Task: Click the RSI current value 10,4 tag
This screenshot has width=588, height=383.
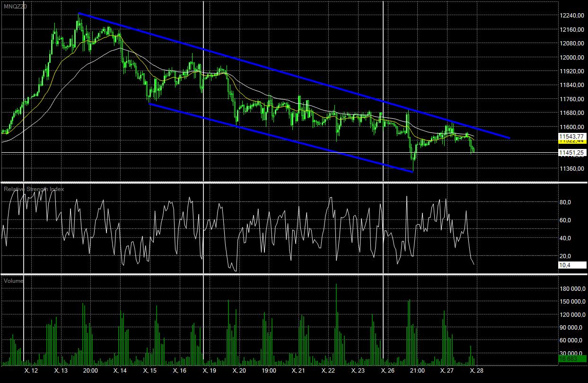Action: click(572, 265)
